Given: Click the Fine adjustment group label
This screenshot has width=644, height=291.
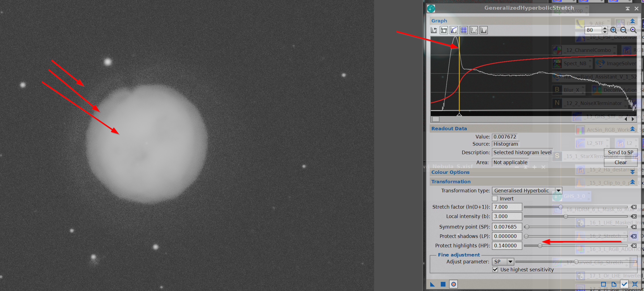Looking at the screenshot, I should (459, 255).
